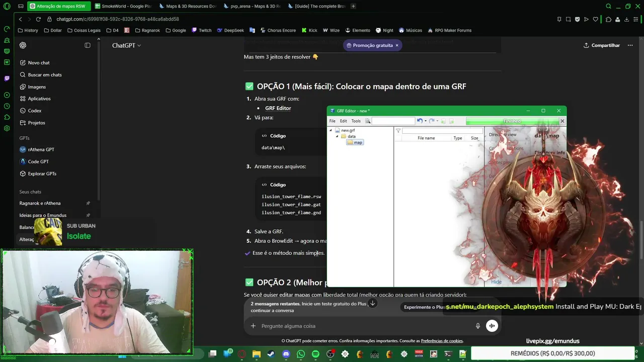Focus the file list filter field
The width and height of the screenshot is (644, 362).
(442, 131)
